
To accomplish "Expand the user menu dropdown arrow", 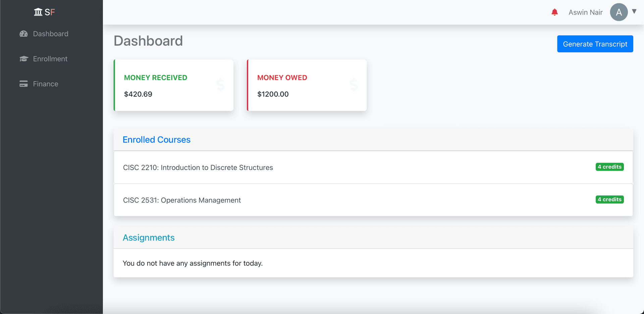I will click(634, 11).
